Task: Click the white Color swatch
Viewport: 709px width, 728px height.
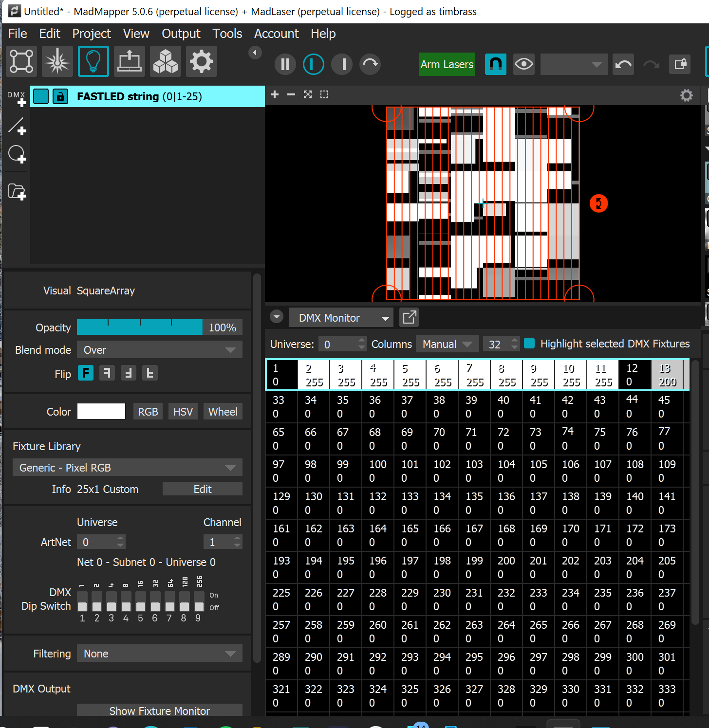Action: click(x=101, y=412)
